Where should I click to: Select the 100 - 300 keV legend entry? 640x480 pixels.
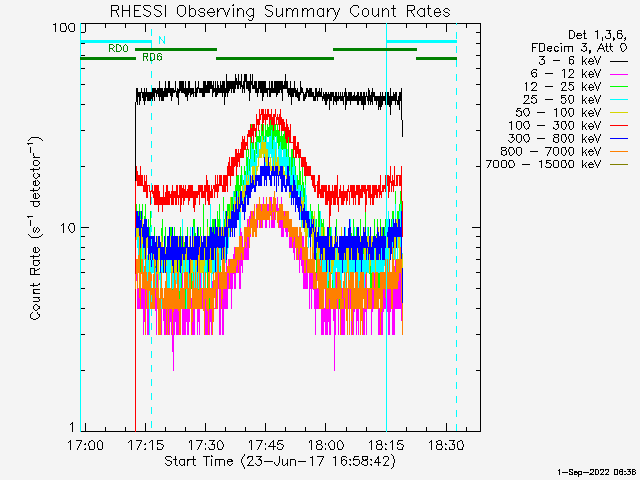[x=568, y=126]
